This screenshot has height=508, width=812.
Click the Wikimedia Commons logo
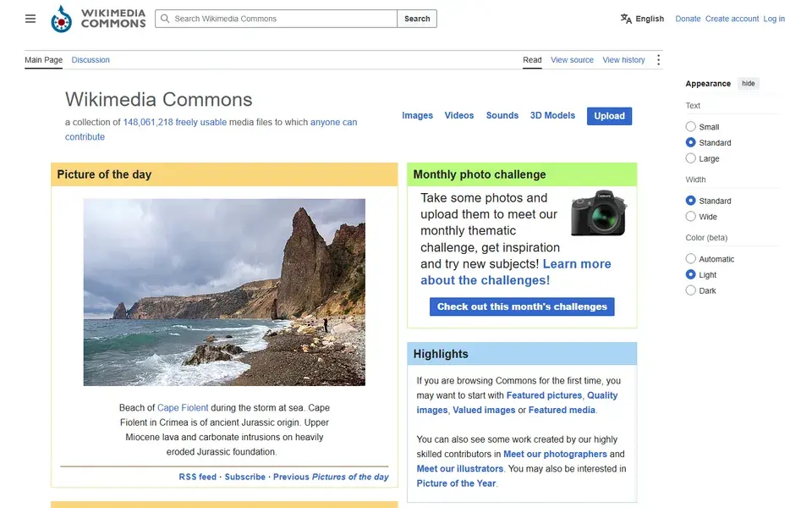tap(98, 19)
